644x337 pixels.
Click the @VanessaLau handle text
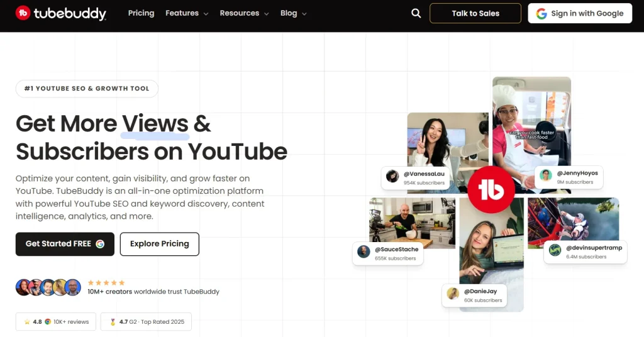(x=424, y=174)
